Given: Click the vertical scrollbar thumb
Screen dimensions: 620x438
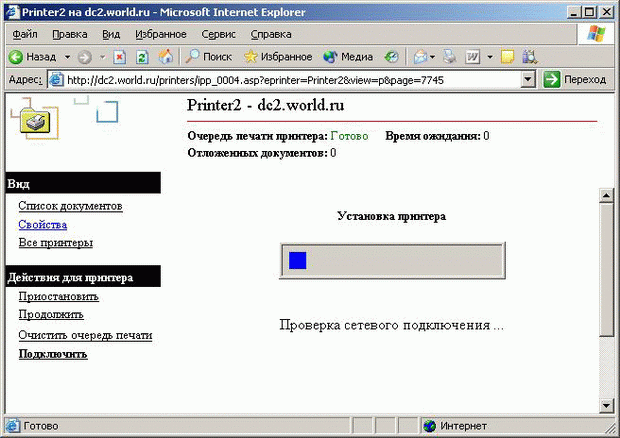Looking at the screenshot, I should coord(606,270).
